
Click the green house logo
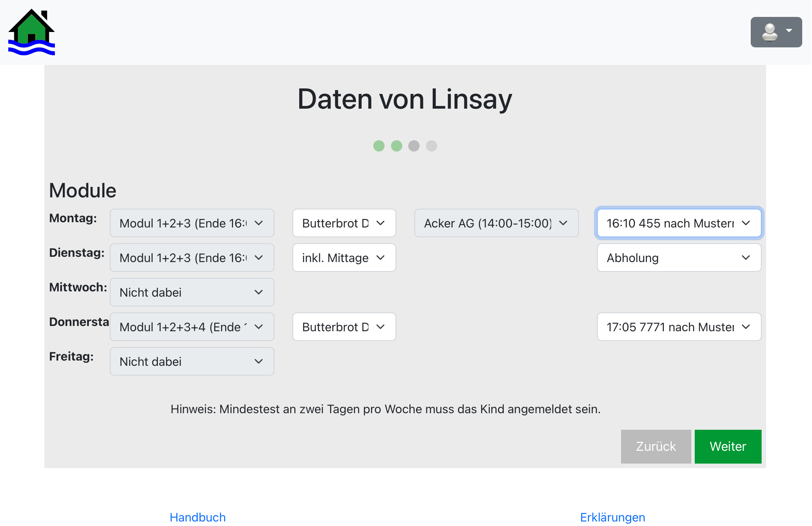[x=32, y=32]
